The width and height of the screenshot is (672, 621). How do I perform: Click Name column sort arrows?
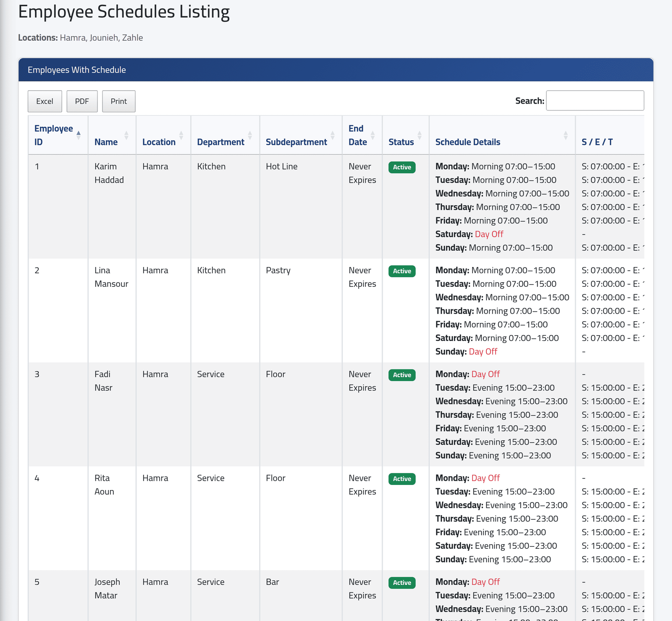(x=126, y=135)
